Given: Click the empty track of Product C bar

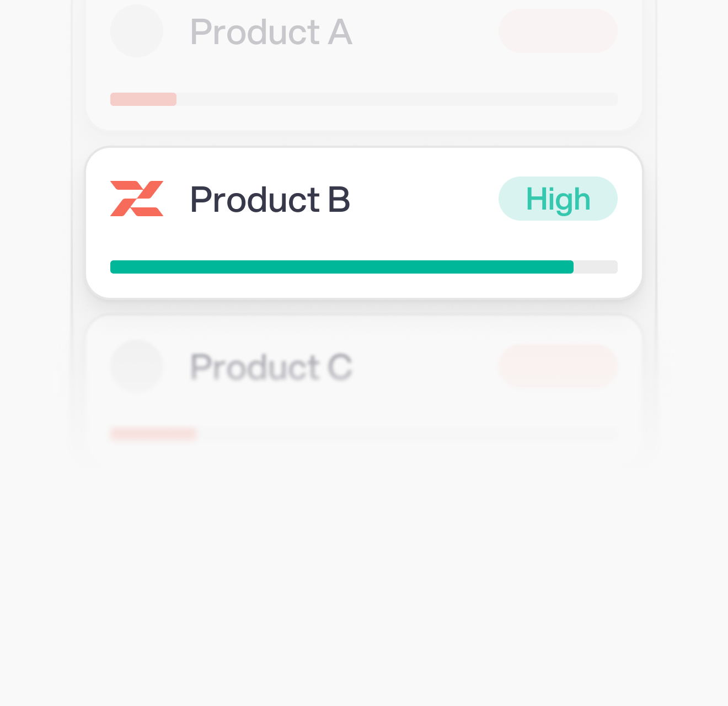Looking at the screenshot, I should coord(408,434).
